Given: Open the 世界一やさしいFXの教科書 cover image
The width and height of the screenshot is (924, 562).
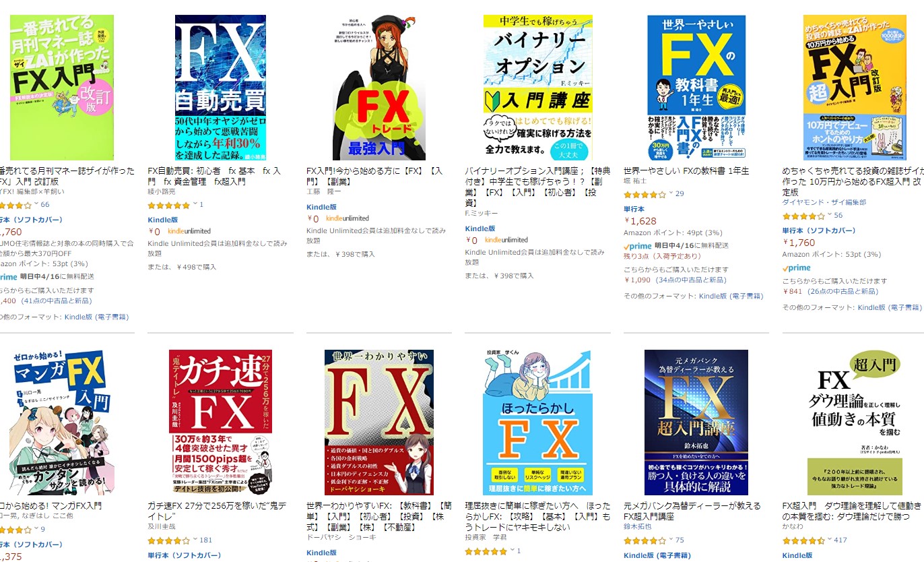Looking at the screenshot, I should tap(696, 88).
